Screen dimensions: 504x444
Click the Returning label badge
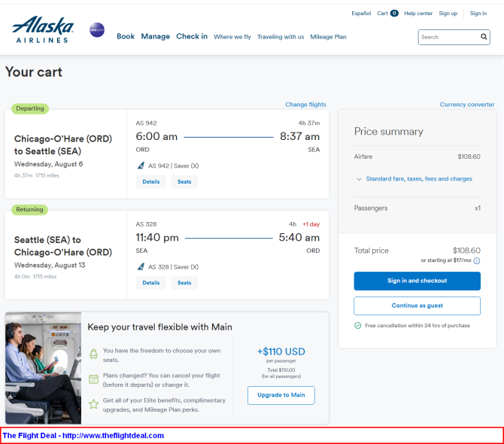29,210
